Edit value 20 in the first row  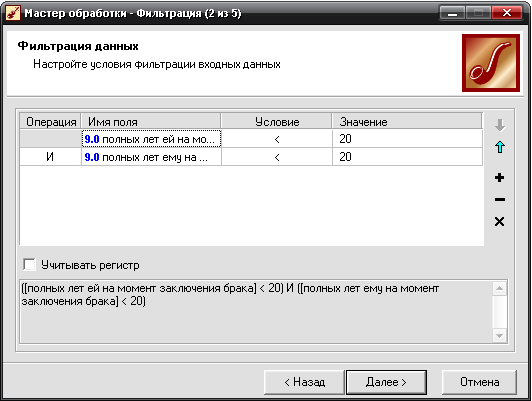click(x=407, y=139)
